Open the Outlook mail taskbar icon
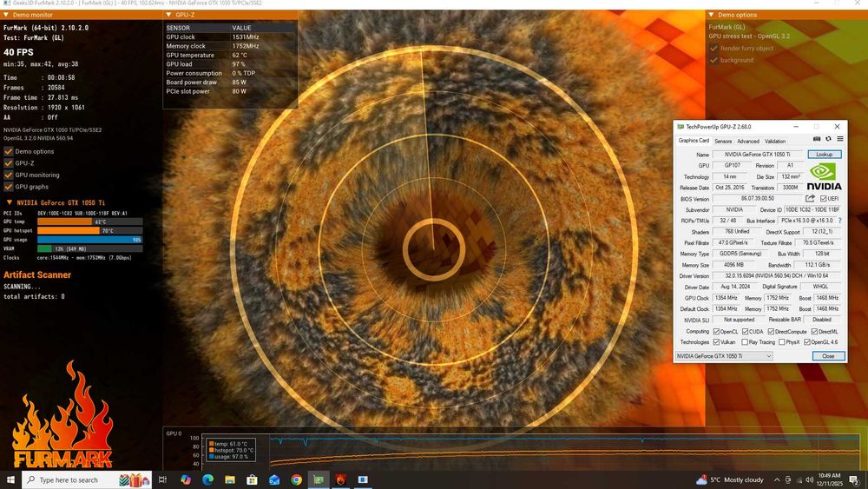Viewport: 868px width, 489px height. [x=274, y=479]
